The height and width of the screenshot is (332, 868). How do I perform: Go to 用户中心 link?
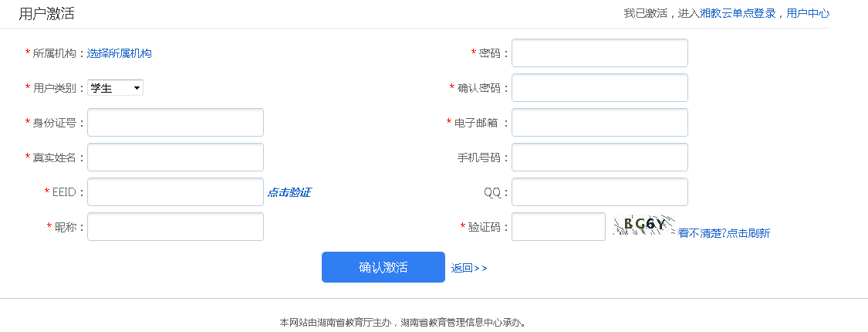tap(808, 13)
